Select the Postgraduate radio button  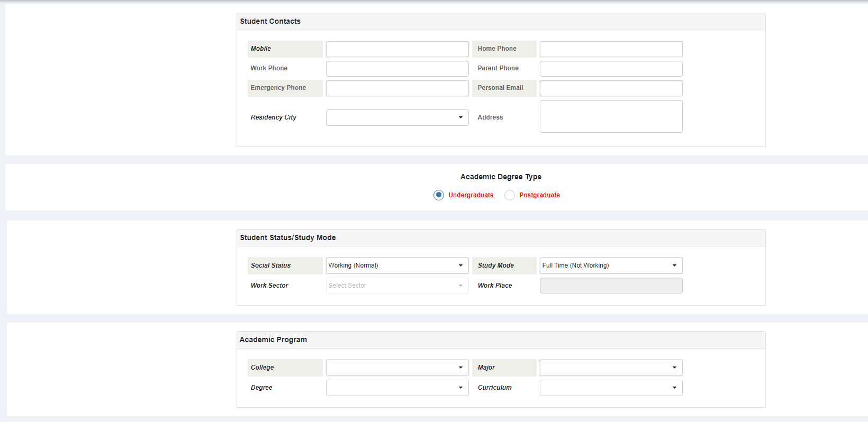click(x=510, y=195)
